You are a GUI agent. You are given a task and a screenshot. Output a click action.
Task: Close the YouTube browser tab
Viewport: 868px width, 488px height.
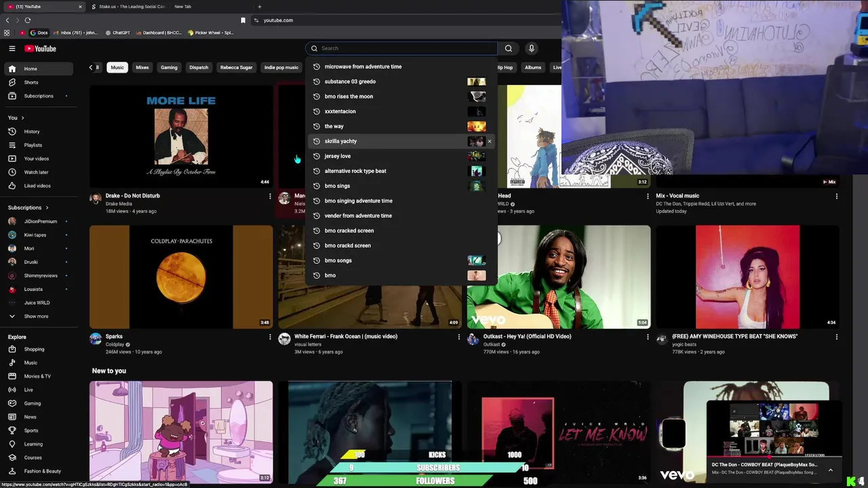pos(80,7)
